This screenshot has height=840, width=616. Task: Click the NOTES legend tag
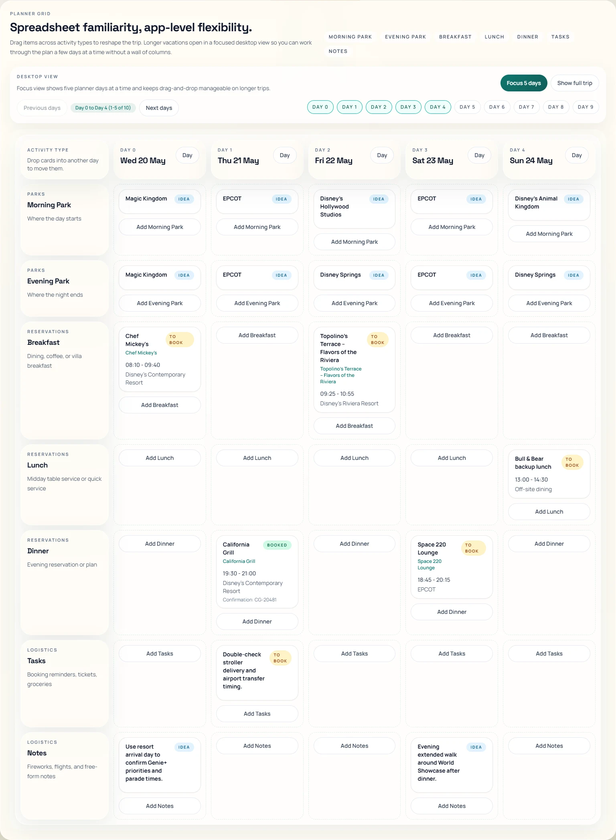pos(338,51)
